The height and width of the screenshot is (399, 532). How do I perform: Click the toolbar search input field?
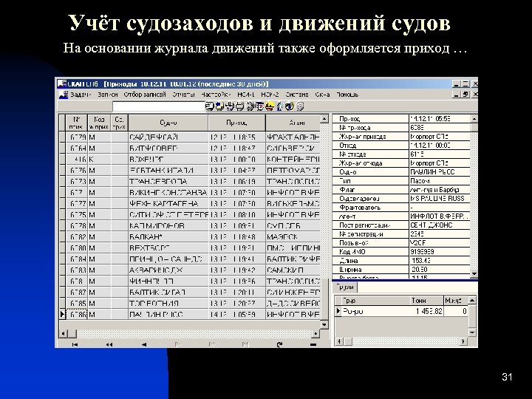coord(158,106)
